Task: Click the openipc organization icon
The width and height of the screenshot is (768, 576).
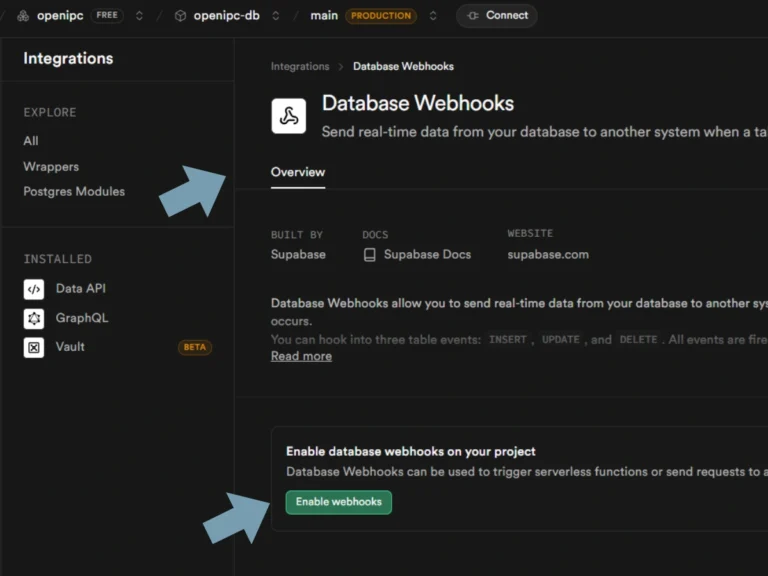Action: coord(23,16)
